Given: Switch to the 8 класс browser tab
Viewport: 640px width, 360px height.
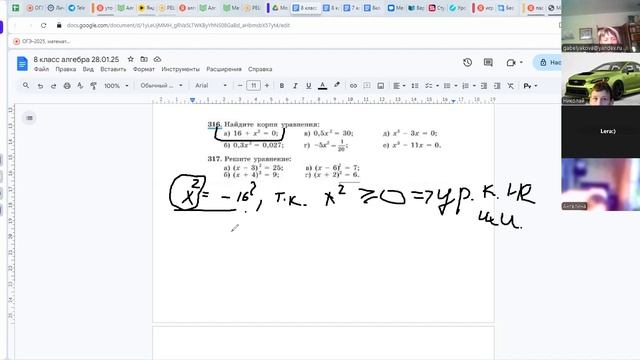Looking at the screenshot, I should (306, 8).
